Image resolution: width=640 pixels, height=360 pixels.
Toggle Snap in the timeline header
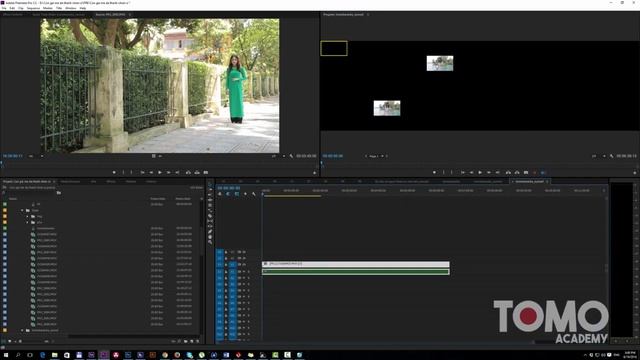point(228,194)
